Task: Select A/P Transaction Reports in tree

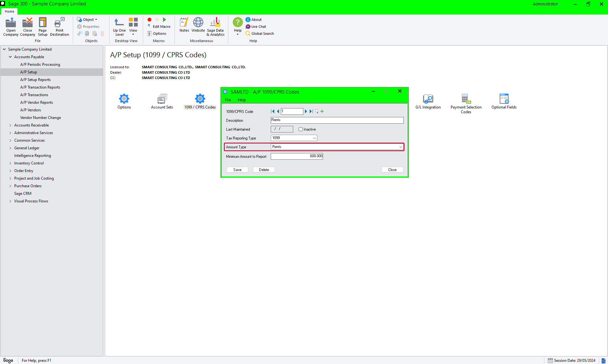Action: point(40,87)
